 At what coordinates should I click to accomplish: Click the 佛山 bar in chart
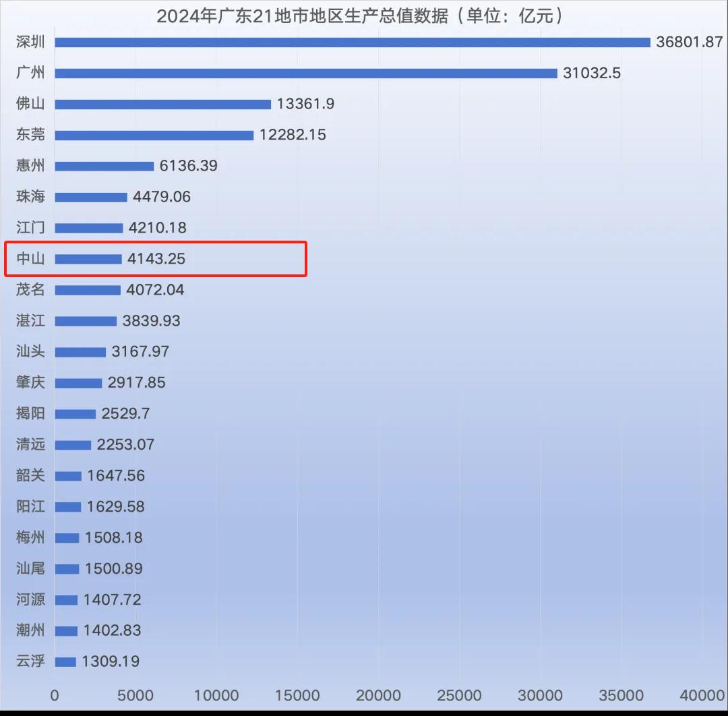[x=163, y=104]
